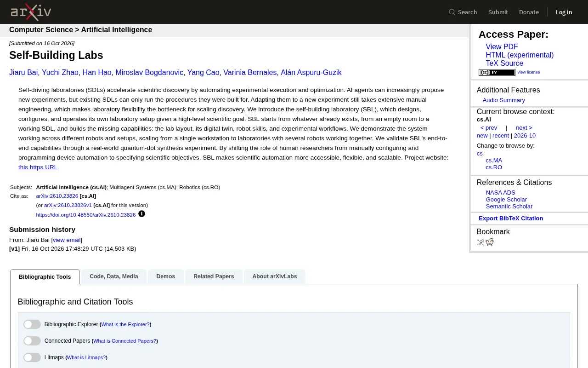Go to the next paper link
588x368 pixels.
click(524, 128)
